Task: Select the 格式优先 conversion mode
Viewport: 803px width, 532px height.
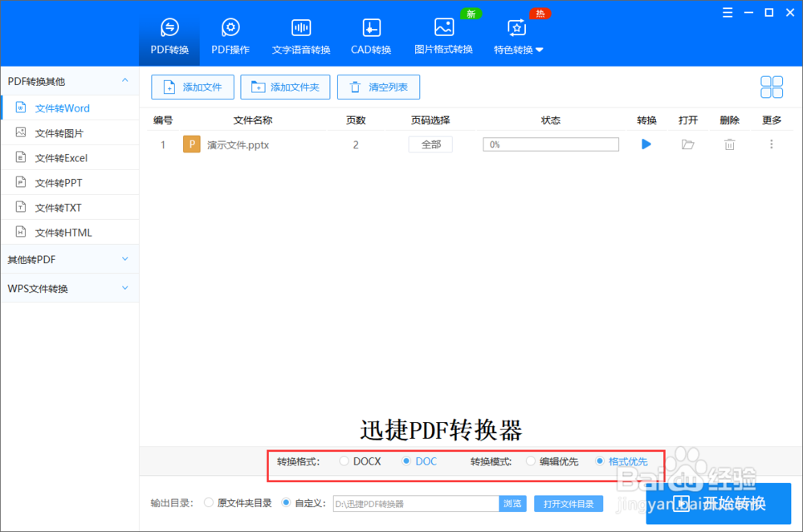Action: point(599,461)
